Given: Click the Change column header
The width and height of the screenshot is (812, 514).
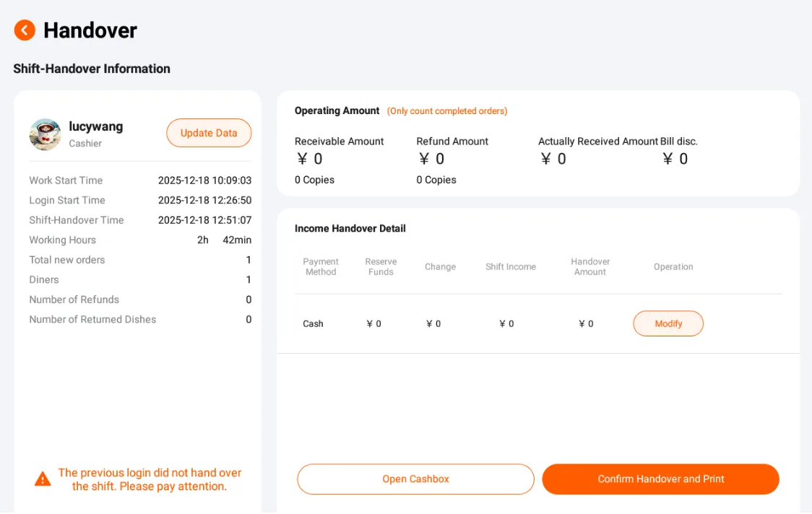Looking at the screenshot, I should pyautogui.click(x=440, y=266).
